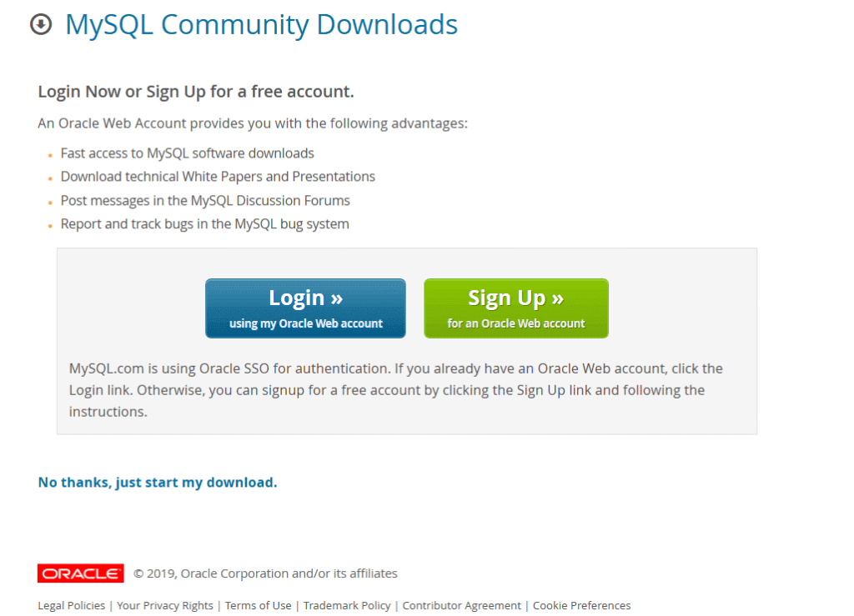Click the 'MySQL Discussion Forums' bullet item
This screenshot has width=854, height=616.
tap(205, 201)
